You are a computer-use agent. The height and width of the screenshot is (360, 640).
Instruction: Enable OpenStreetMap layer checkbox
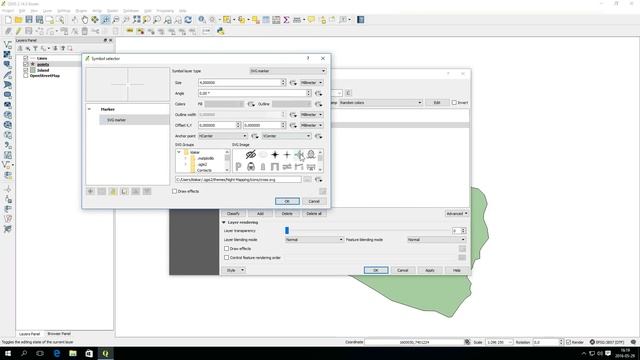click(26, 76)
